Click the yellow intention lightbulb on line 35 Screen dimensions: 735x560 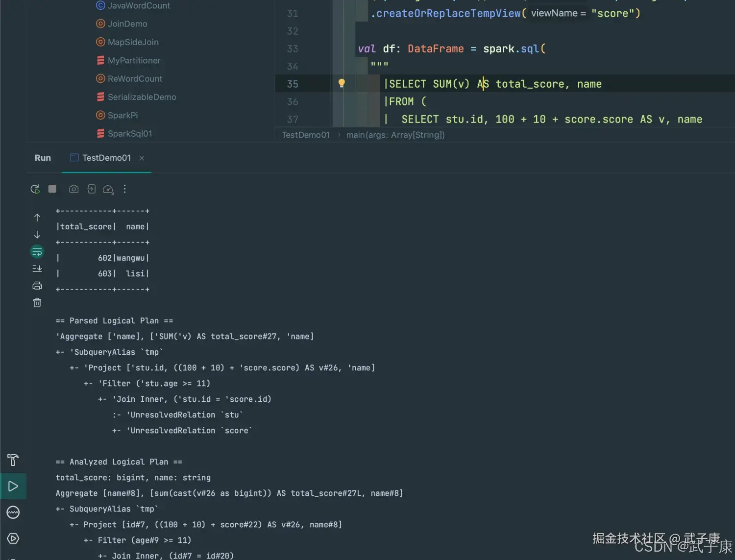coord(342,84)
